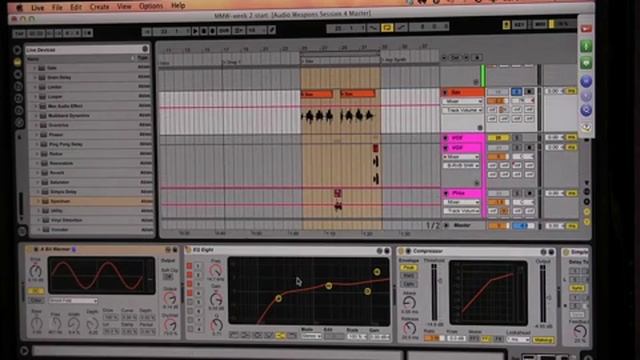Open File Browser 2 icon
The width and height of the screenshot is (640, 360).
pyautogui.click(x=18, y=98)
